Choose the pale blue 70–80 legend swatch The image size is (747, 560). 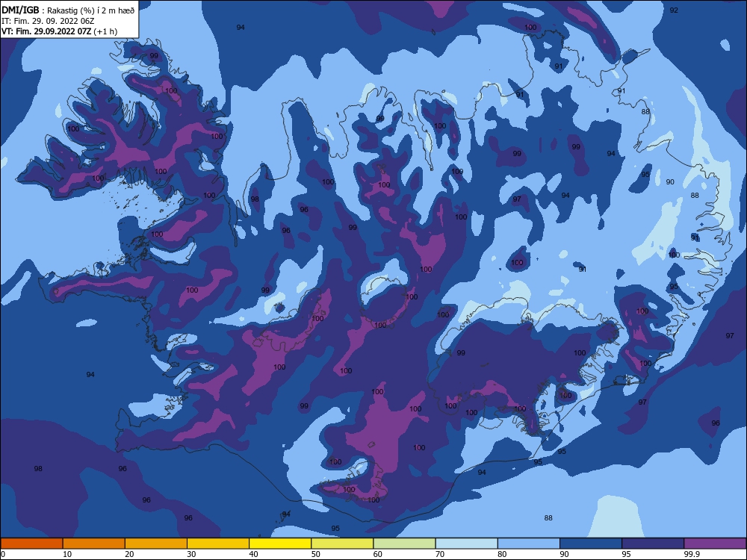click(466, 544)
